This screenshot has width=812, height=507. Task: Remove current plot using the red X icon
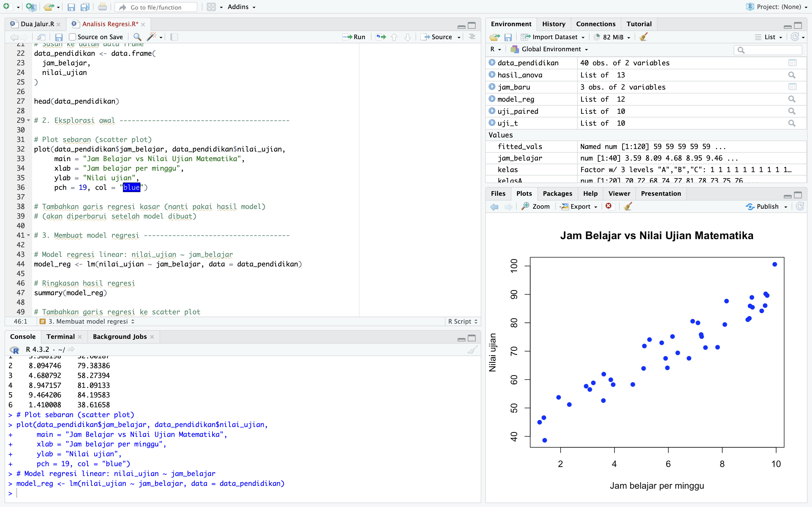(x=608, y=206)
